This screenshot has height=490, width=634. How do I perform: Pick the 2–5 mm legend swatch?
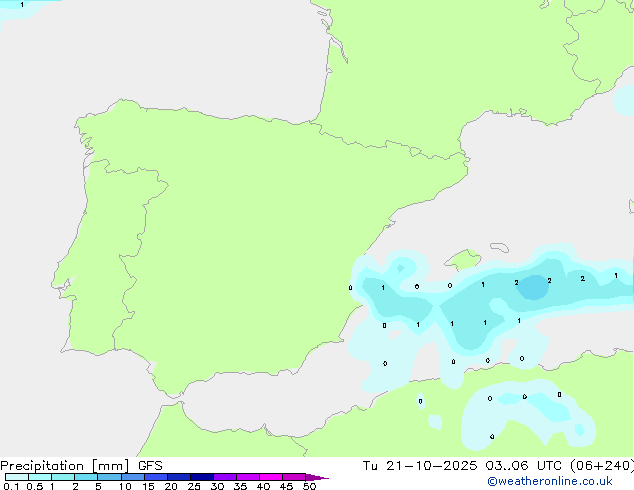tap(86, 477)
